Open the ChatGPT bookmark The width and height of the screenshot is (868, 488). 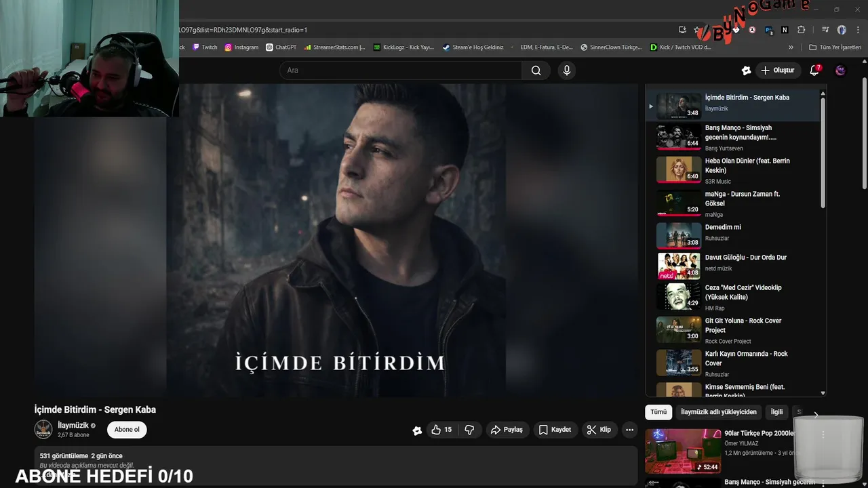click(281, 47)
